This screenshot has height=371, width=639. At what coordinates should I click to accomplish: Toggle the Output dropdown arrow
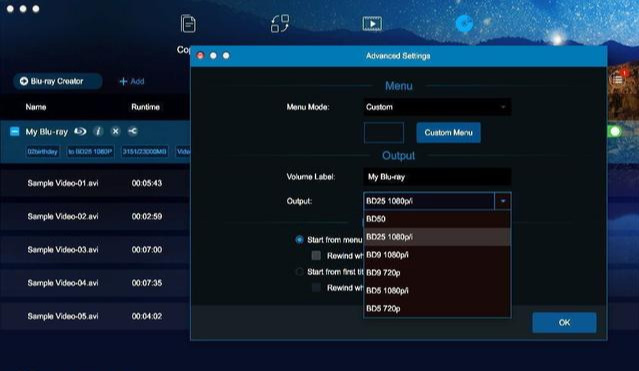tap(503, 201)
